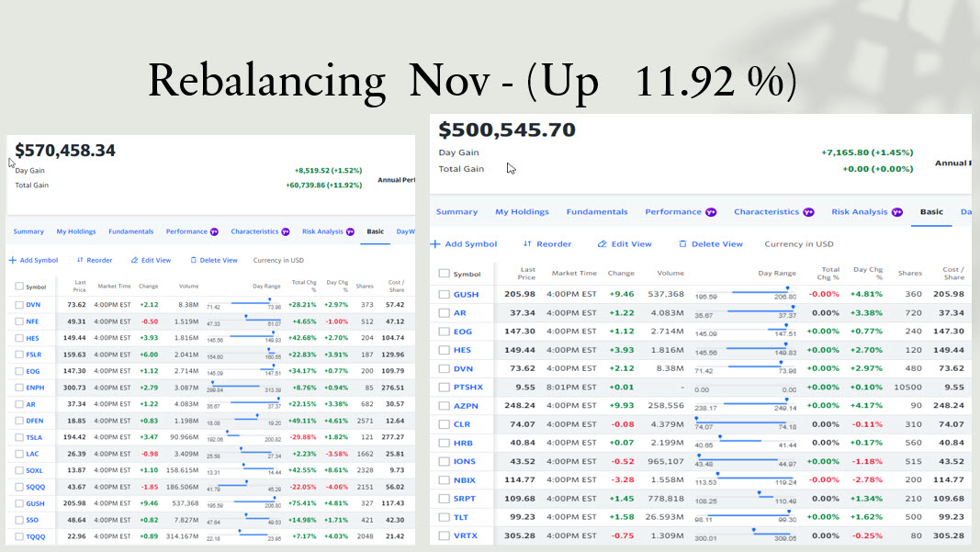This screenshot has width=980, height=552.
Task: Check the box for DVN in left portfolio
Action: (x=19, y=305)
